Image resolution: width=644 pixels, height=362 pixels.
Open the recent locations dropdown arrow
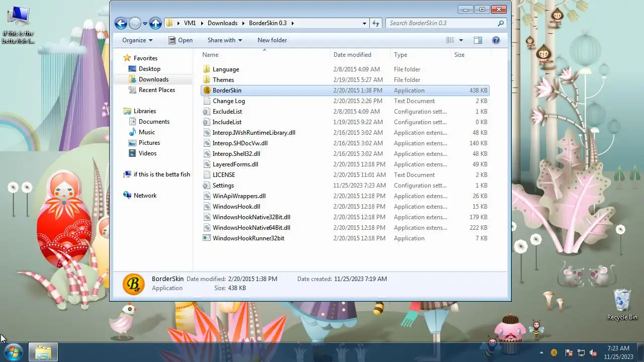pyautogui.click(x=145, y=23)
